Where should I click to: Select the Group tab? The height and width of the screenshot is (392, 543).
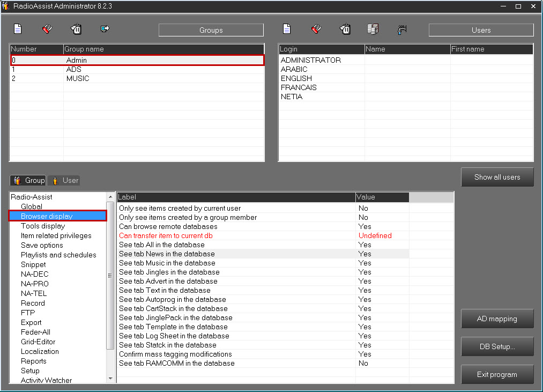tap(28, 181)
